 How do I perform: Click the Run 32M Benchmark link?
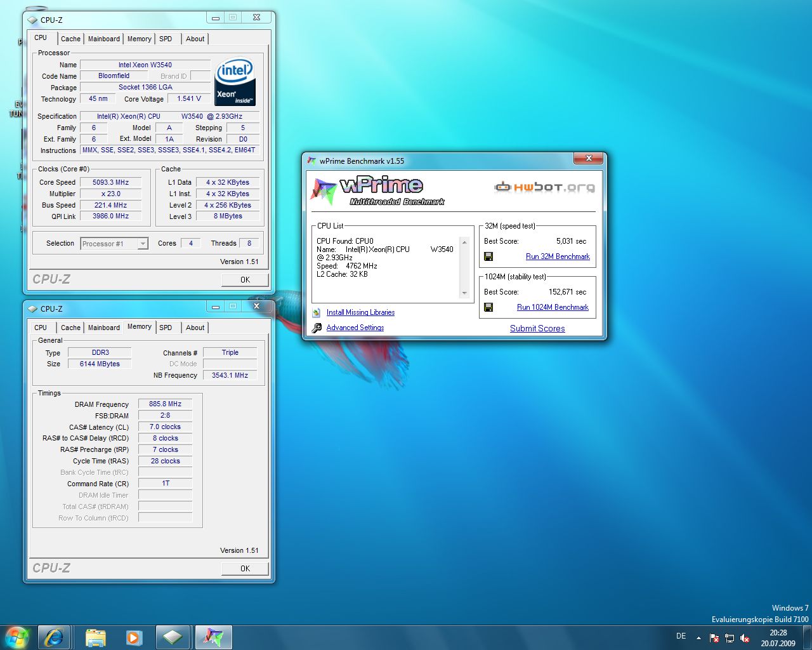pyautogui.click(x=558, y=256)
